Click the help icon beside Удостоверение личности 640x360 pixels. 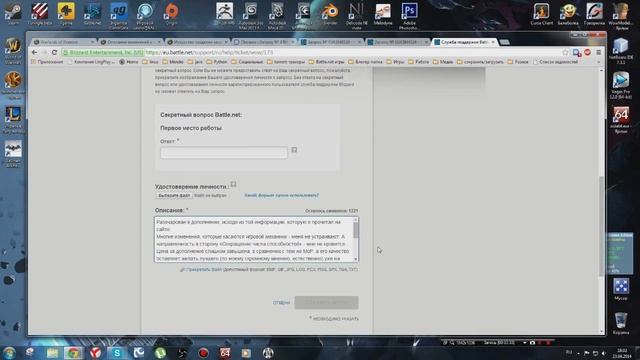233,184
